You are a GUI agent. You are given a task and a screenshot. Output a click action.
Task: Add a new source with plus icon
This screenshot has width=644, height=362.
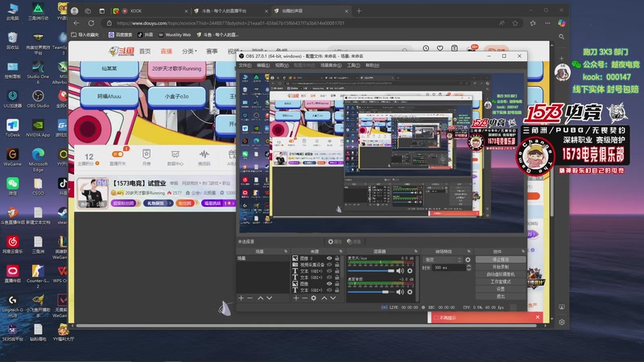coord(295,298)
